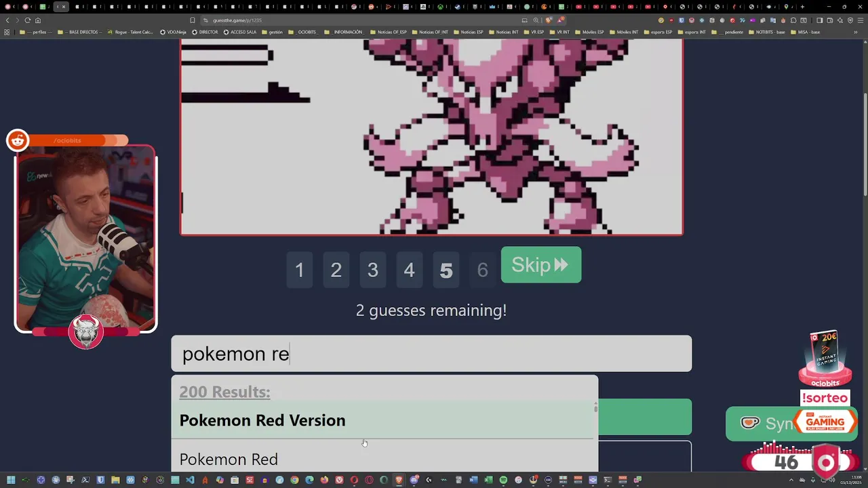Open the Brave shields icon
The height and width of the screenshot is (488, 868).
click(549, 20)
